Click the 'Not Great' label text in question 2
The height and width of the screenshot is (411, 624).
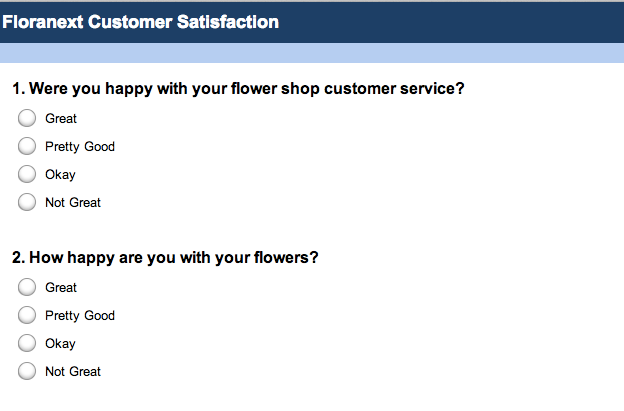73,372
